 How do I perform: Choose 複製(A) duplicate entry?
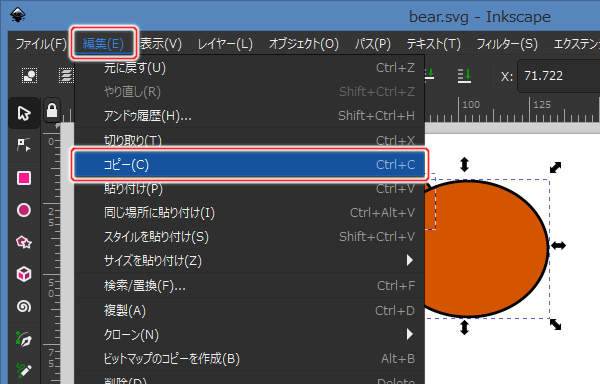pos(249,311)
